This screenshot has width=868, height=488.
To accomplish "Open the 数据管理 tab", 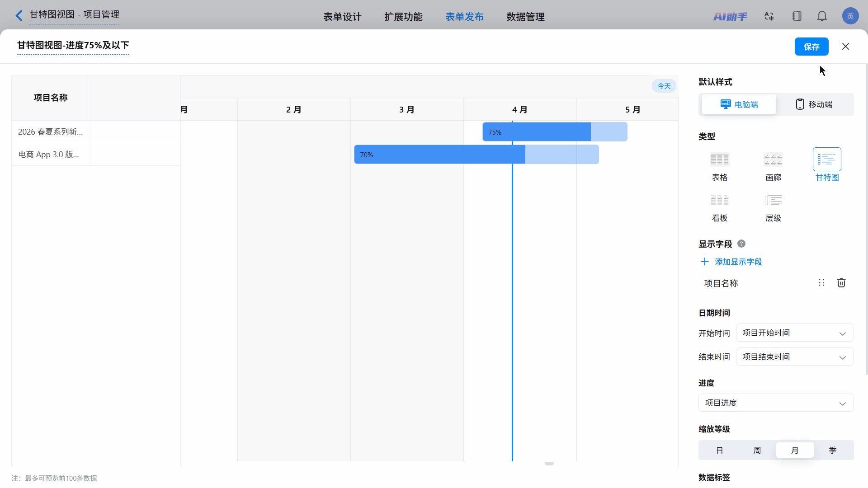I will tap(525, 17).
